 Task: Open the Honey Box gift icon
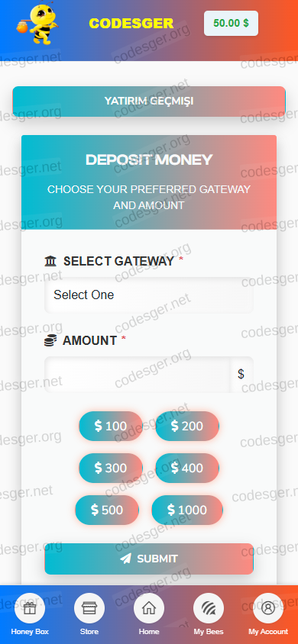coord(30,608)
